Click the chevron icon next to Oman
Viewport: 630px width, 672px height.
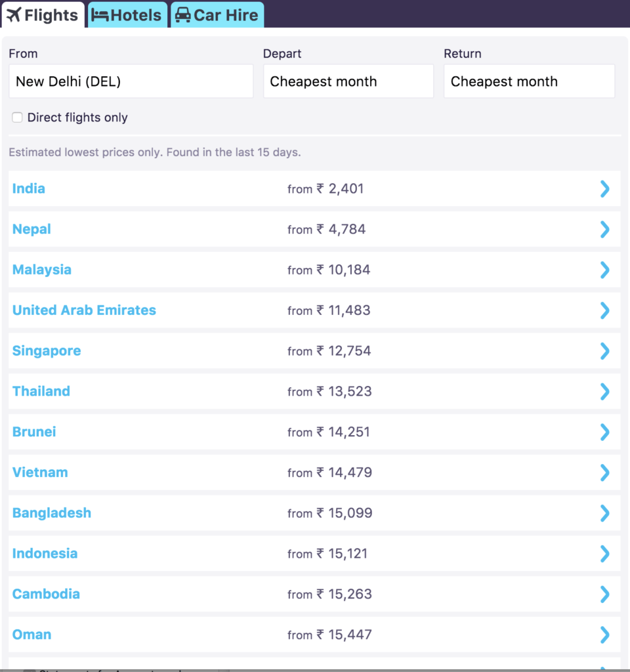[604, 634]
